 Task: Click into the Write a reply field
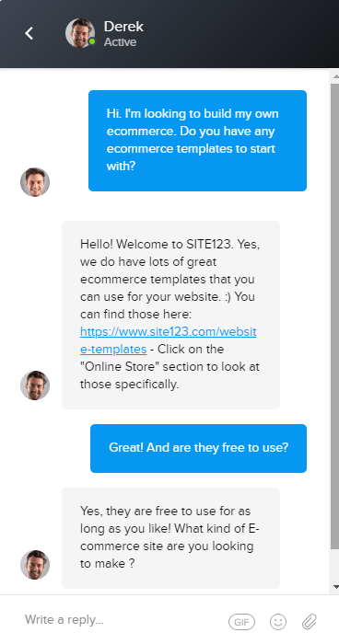coord(123,620)
